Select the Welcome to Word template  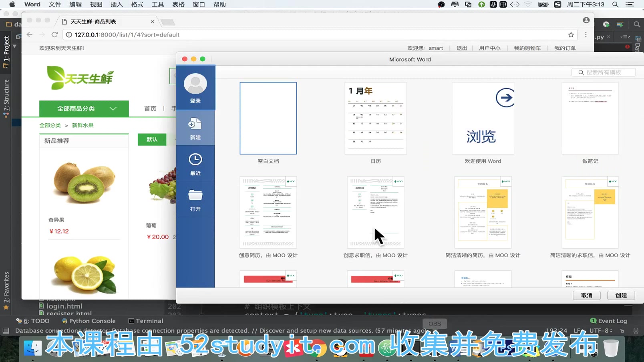pos(483,118)
